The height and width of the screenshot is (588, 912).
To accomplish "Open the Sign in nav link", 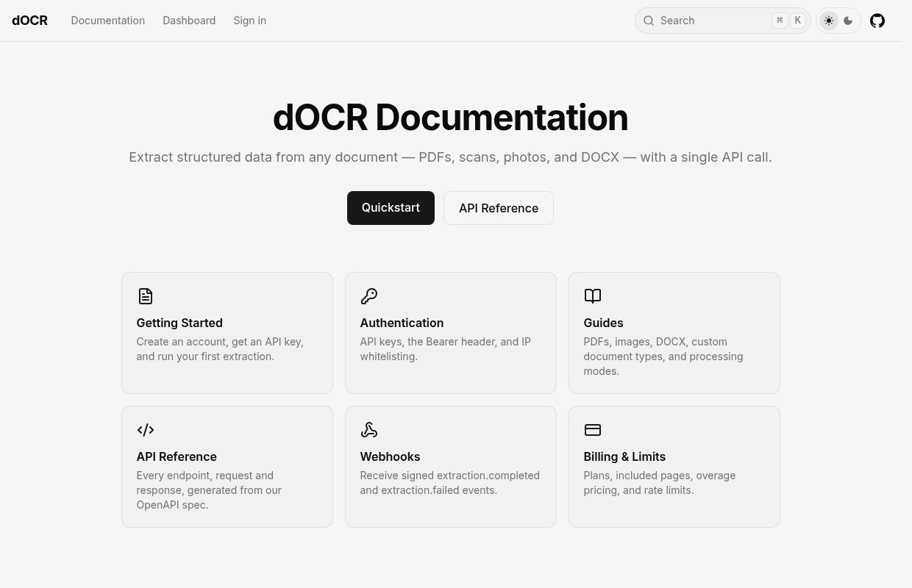I will coord(250,21).
